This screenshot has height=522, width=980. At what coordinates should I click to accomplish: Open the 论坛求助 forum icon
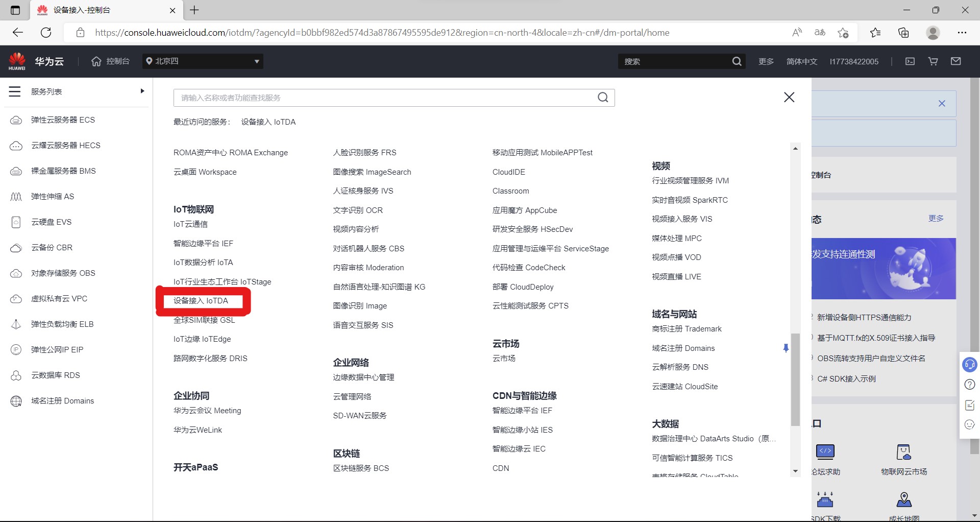pyautogui.click(x=825, y=452)
